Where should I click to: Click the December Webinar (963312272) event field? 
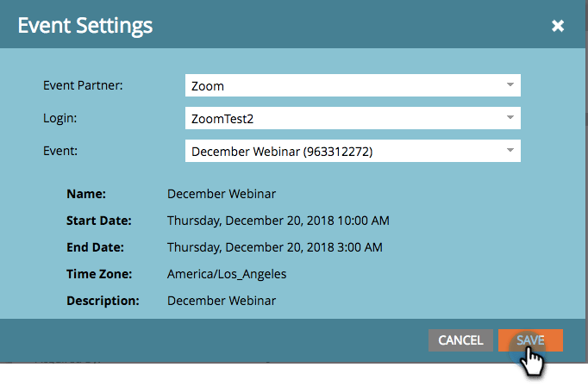tap(345, 151)
